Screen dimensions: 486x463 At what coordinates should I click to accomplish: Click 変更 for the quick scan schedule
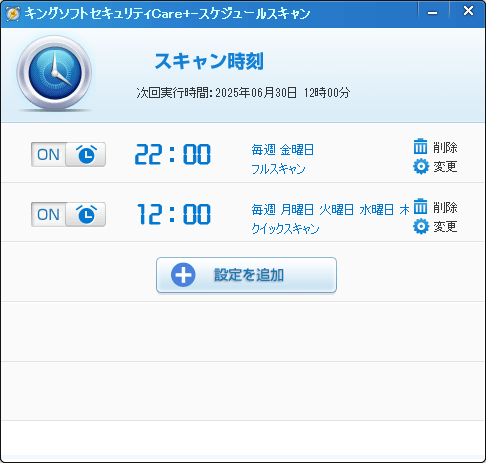point(445,226)
